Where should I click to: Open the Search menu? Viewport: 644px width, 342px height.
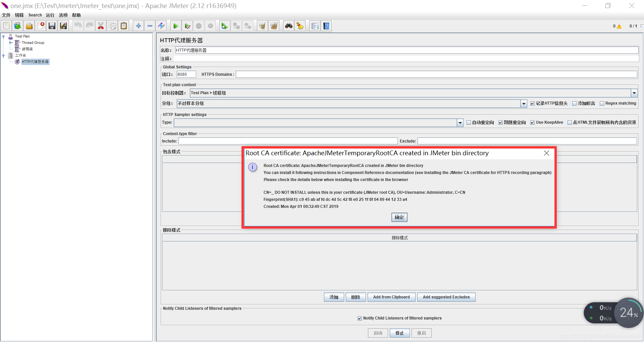(x=35, y=15)
